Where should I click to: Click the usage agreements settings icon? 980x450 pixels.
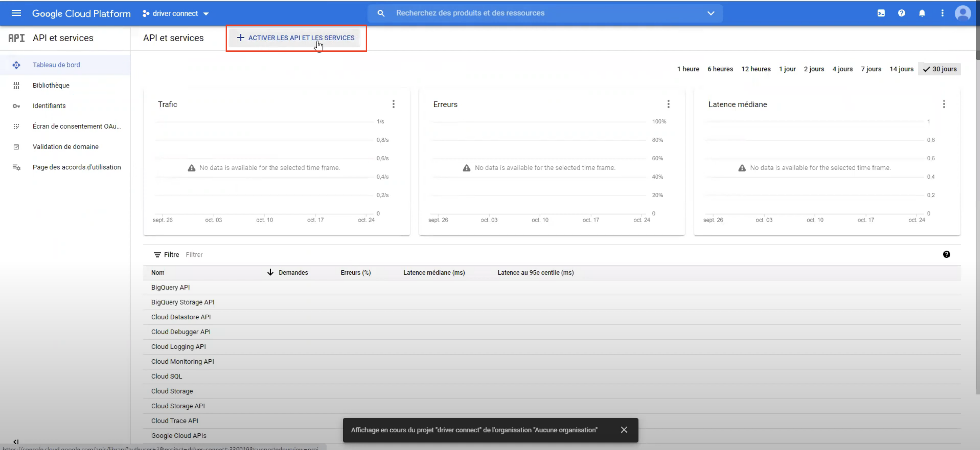point(16,167)
